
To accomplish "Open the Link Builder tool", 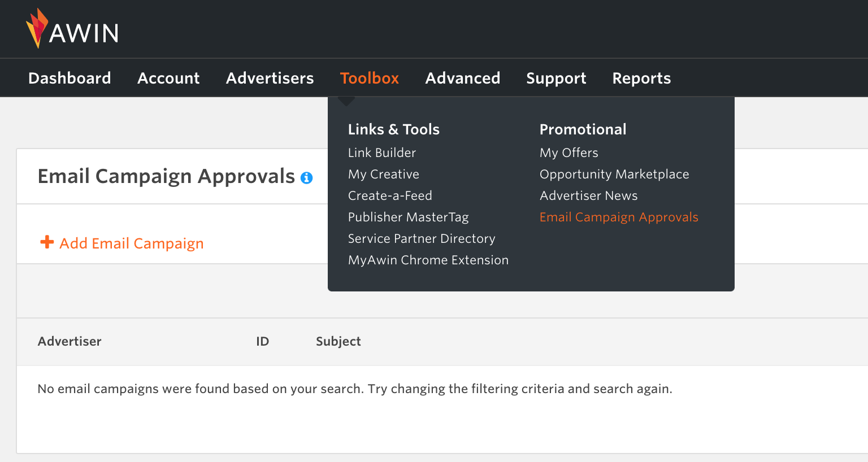I will [x=381, y=152].
